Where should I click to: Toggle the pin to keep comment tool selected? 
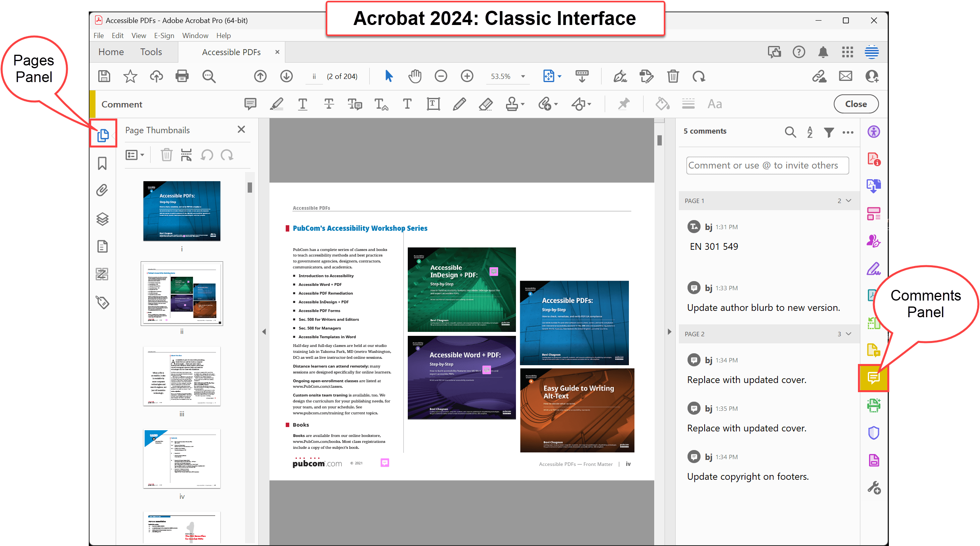coord(624,104)
